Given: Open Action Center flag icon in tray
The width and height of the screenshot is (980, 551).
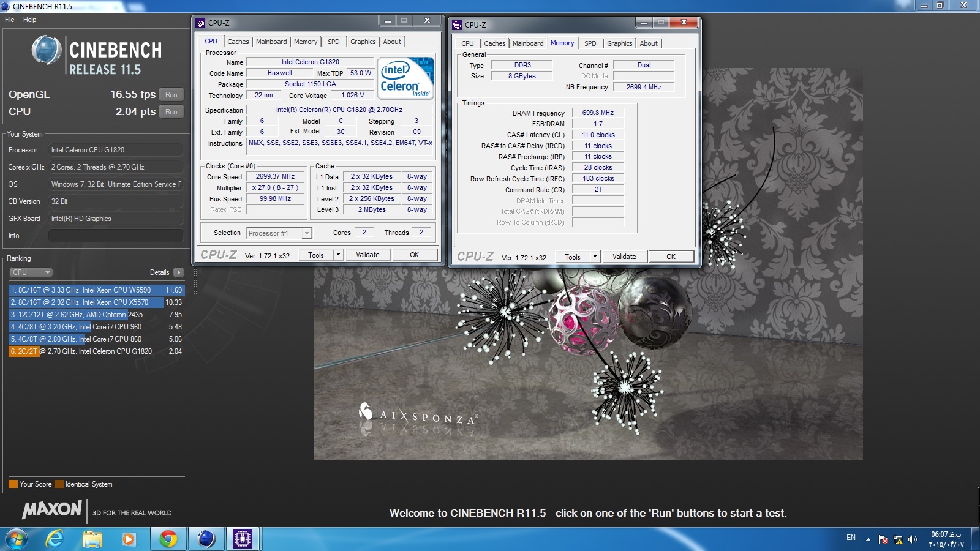Looking at the screenshot, I should 883,539.
